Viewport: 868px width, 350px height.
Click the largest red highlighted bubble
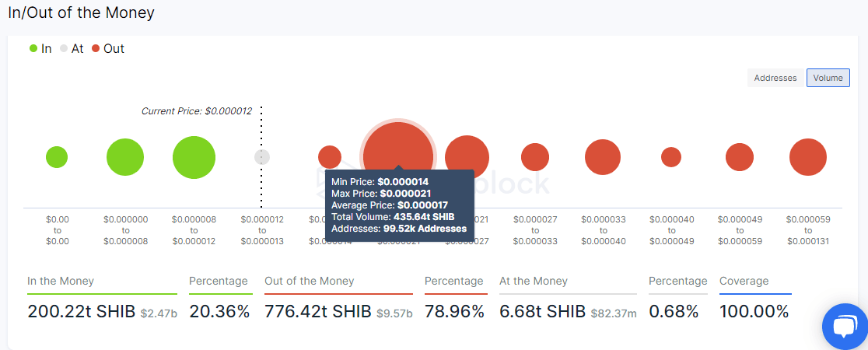tap(397, 148)
